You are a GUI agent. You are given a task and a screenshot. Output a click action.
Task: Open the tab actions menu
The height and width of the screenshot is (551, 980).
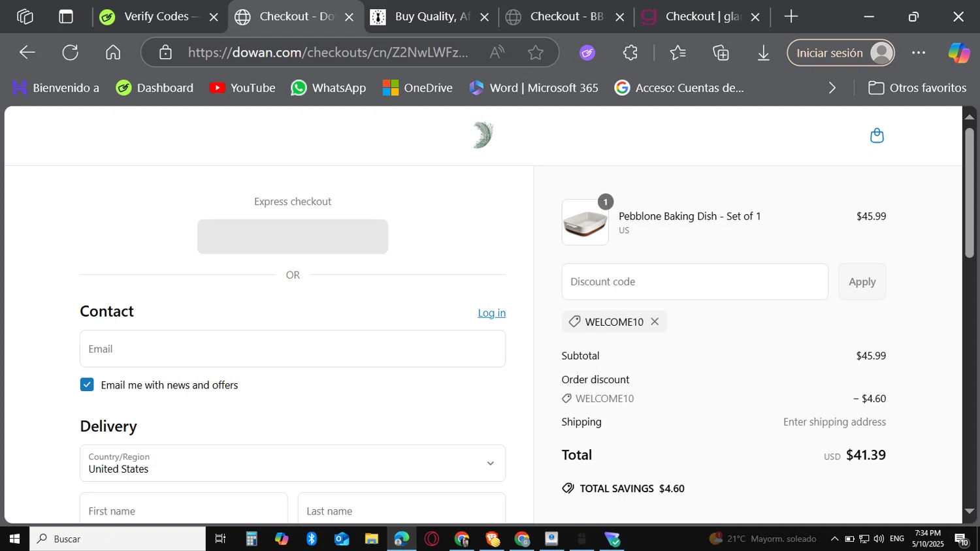click(x=66, y=17)
